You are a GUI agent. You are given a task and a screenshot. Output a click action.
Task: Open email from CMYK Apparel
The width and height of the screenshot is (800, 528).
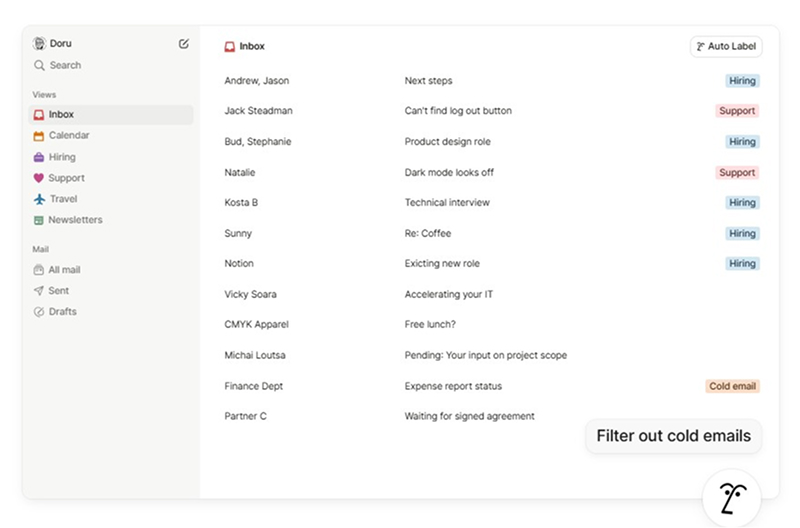point(257,325)
